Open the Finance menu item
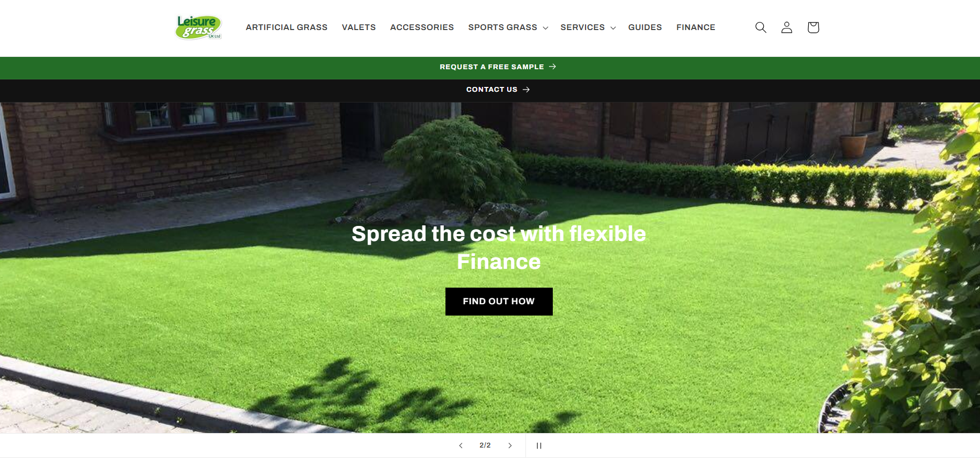 coord(696,27)
